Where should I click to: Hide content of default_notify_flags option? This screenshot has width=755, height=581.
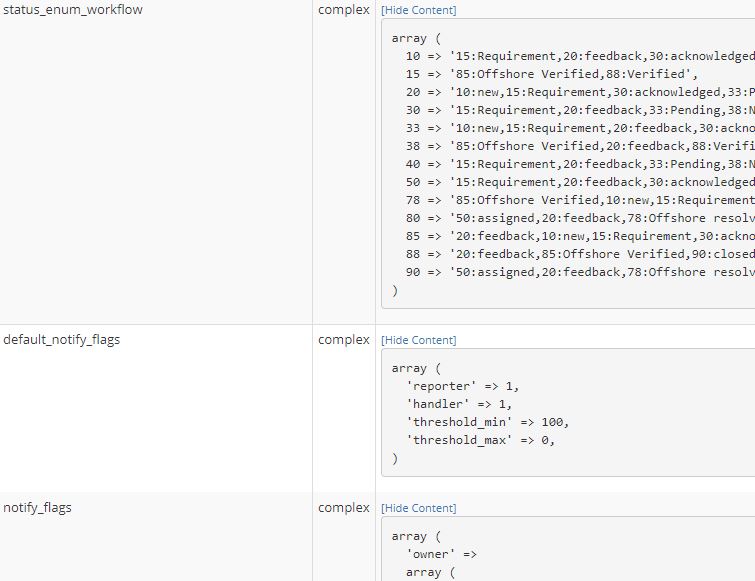418,340
